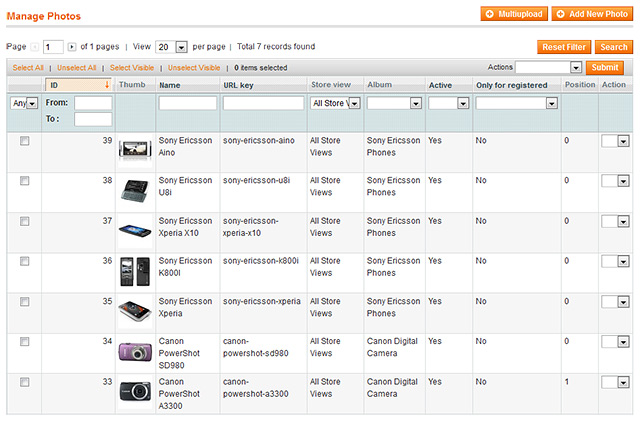Sort by Active column header
This screenshot has width=640, height=421.
tap(440, 85)
